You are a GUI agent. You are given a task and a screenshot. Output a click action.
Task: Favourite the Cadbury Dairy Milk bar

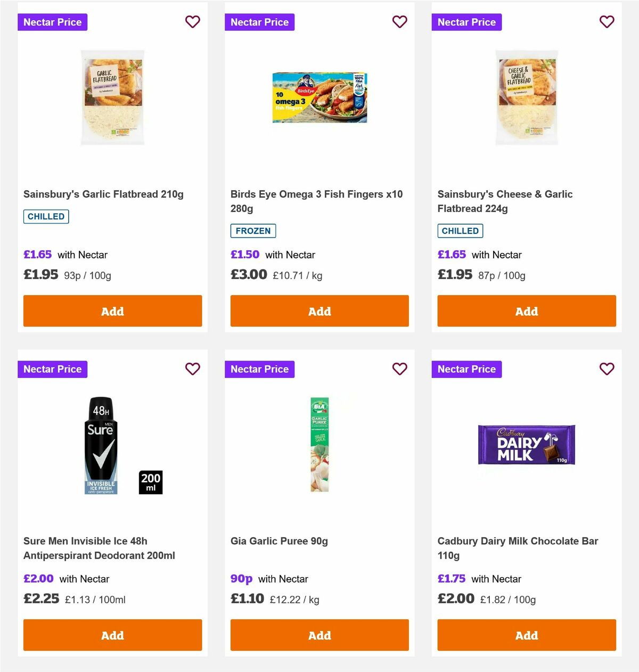click(607, 368)
